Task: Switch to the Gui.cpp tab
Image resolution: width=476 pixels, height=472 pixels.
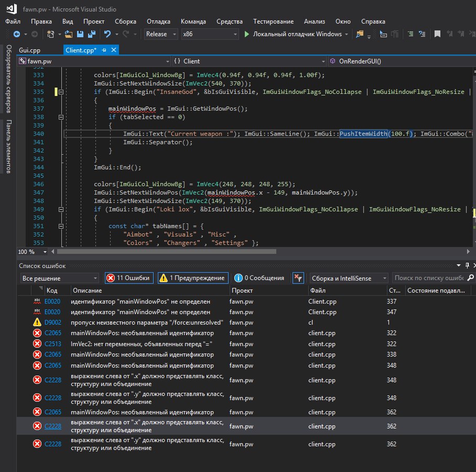Action: point(29,50)
